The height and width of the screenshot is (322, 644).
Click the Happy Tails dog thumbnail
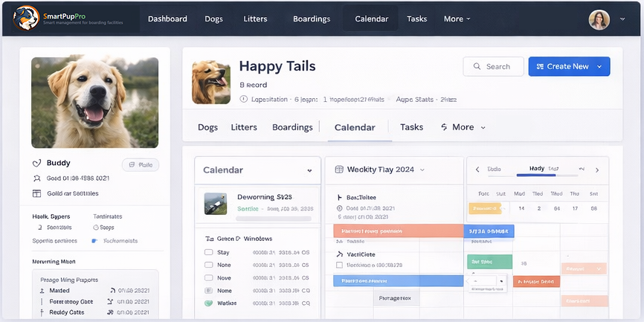[x=211, y=82]
